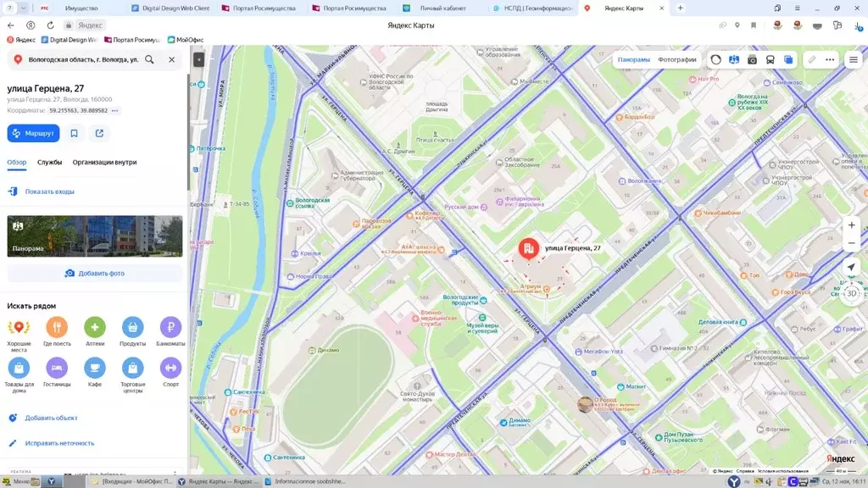Open the three-dot more options menu
868x488 pixels.
point(829,59)
